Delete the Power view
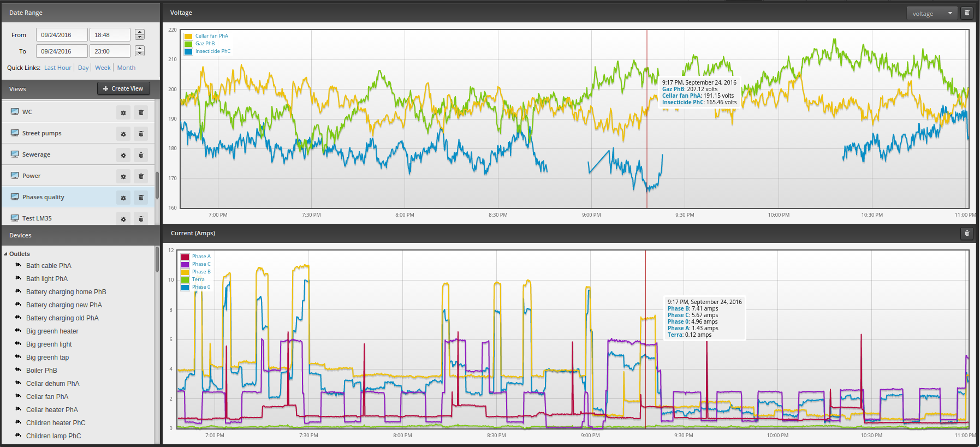Image resolution: width=980 pixels, height=447 pixels. [141, 176]
